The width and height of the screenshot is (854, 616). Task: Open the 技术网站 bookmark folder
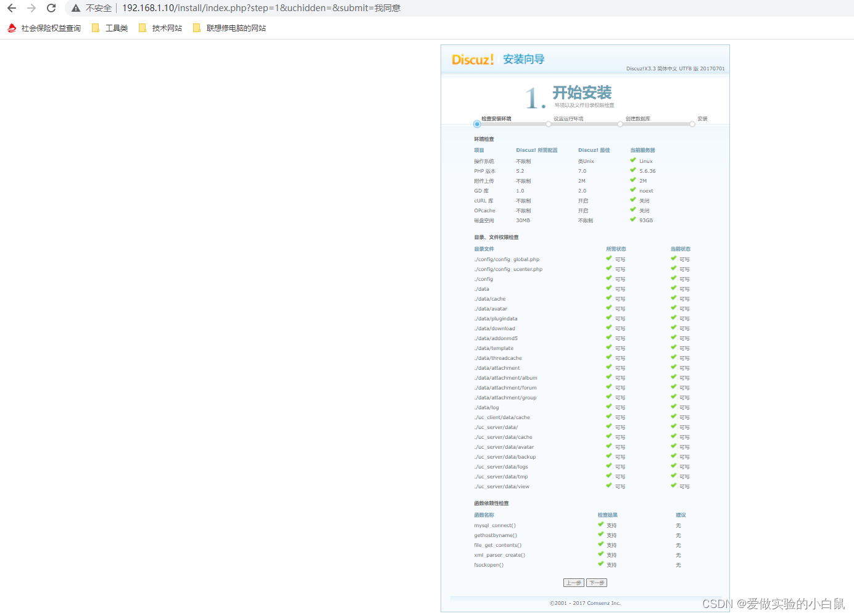(x=160, y=28)
